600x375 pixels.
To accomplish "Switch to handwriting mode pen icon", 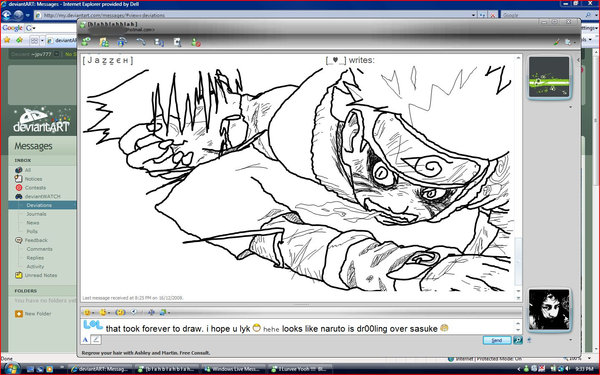I will coord(96,339).
